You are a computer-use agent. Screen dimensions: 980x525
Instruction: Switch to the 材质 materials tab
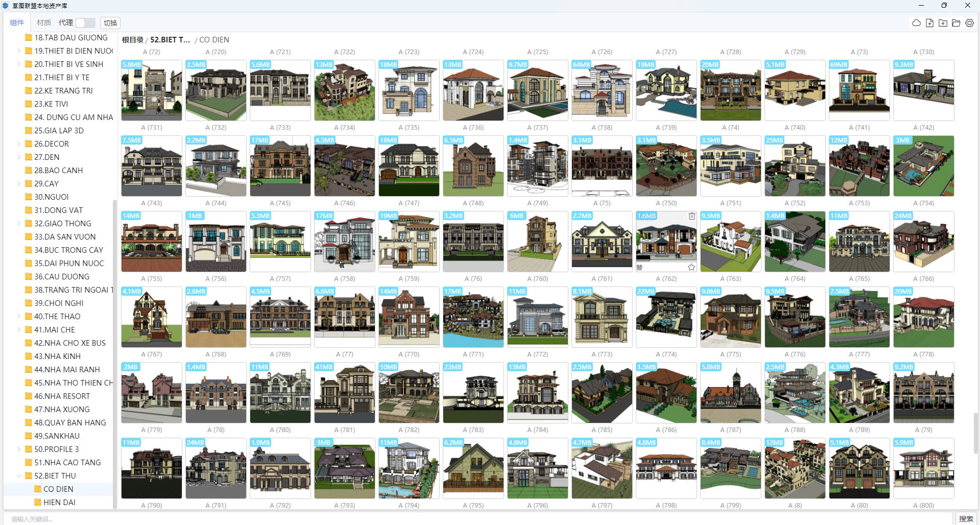click(44, 22)
